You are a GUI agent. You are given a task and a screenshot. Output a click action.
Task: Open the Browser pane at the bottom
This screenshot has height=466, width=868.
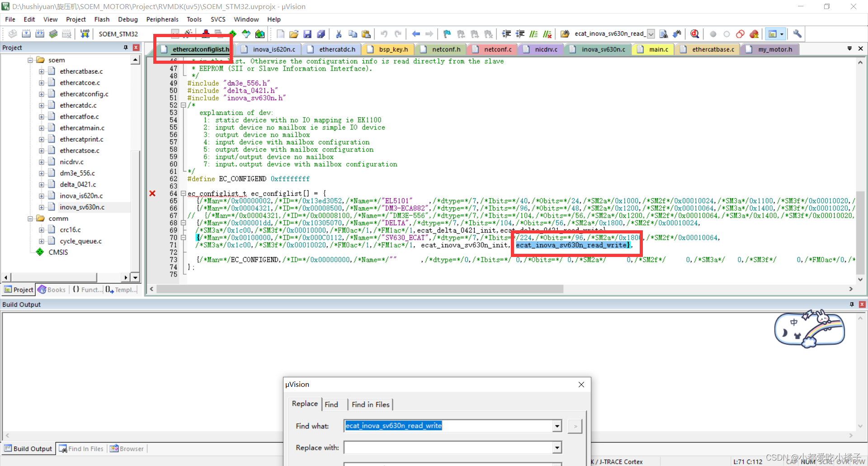point(130,448)
